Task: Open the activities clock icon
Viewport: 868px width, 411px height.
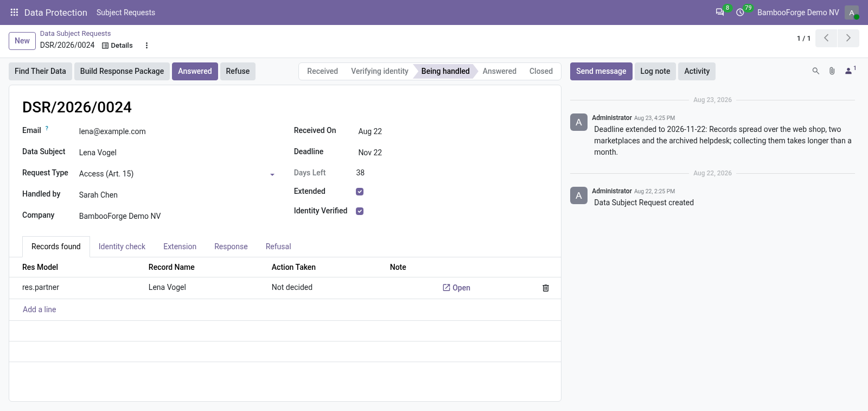Action: (740, 12)
